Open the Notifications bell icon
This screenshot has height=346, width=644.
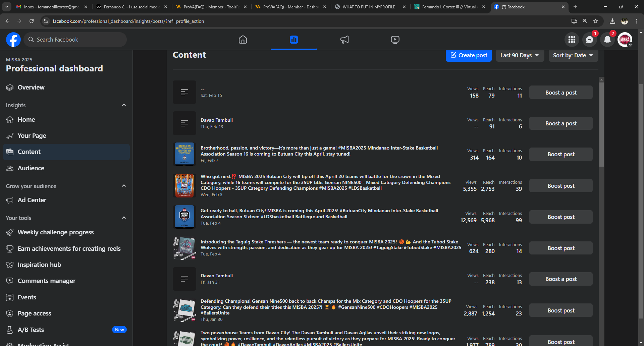click(x=607, y=40)
